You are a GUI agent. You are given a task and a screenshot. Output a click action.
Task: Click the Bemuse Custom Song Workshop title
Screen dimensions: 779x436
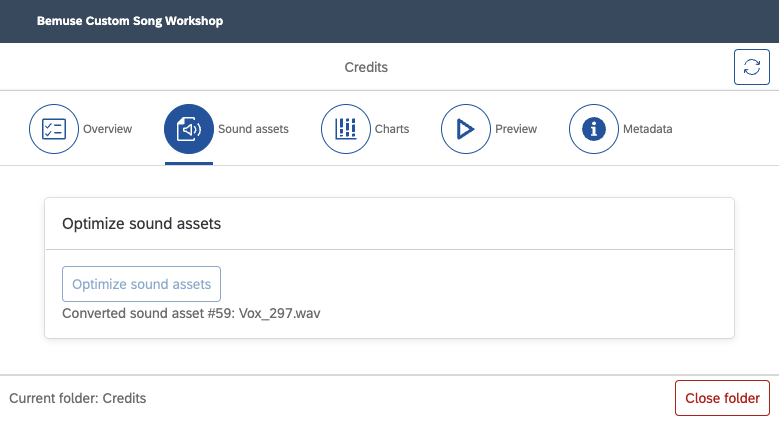(130, 21)
